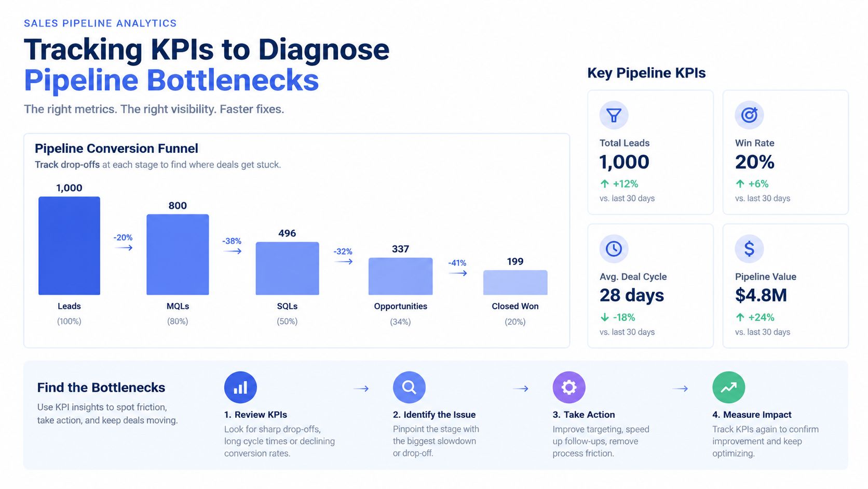Click the 800 value above MQLs bar
Screen dimensions: 868x489
[178, 206]
